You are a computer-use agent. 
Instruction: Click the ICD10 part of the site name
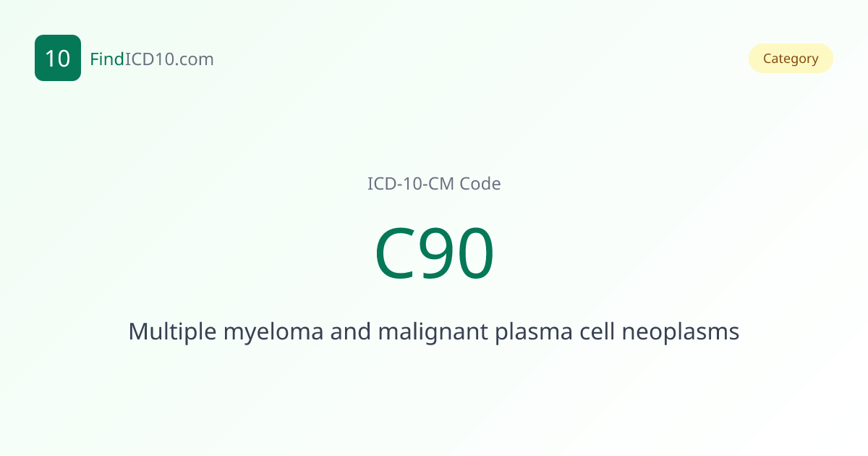149,59
